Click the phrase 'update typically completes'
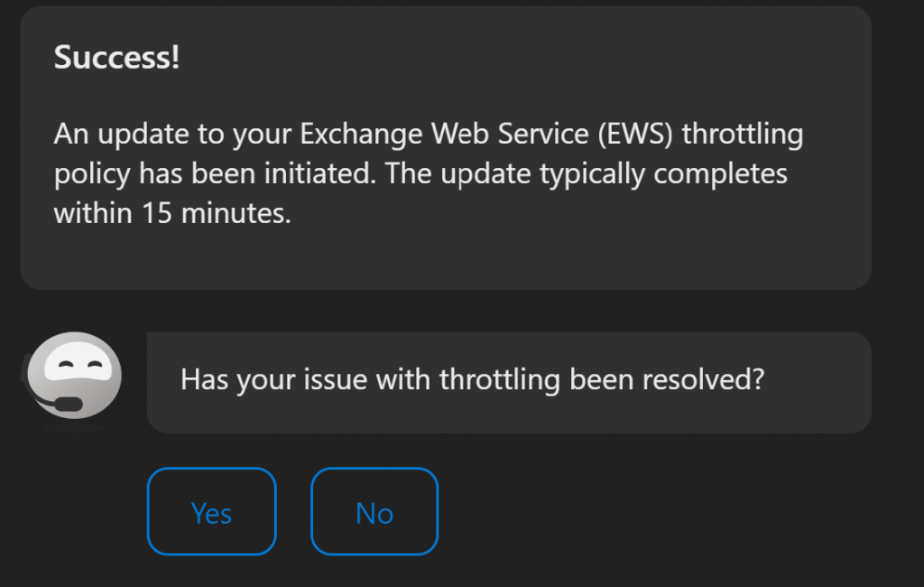This screenshot has height=587, width=924. (x=614, y=174)
